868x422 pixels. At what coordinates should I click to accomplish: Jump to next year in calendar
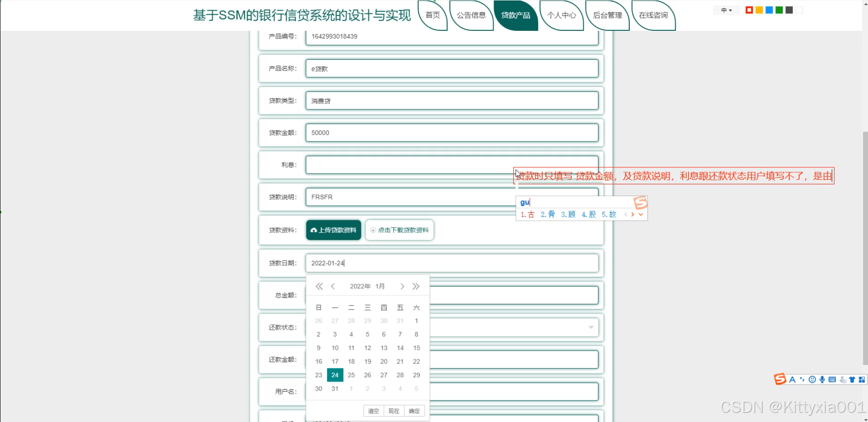416,286
